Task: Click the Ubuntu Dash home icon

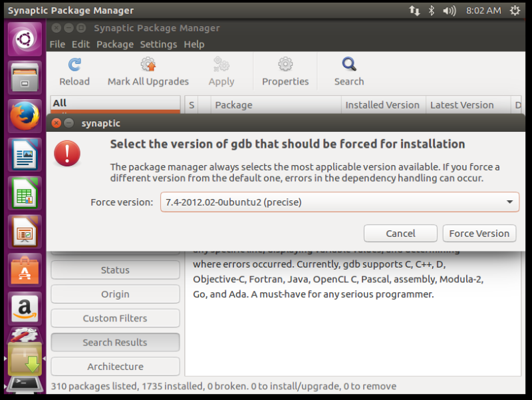Action: (25, 41)
